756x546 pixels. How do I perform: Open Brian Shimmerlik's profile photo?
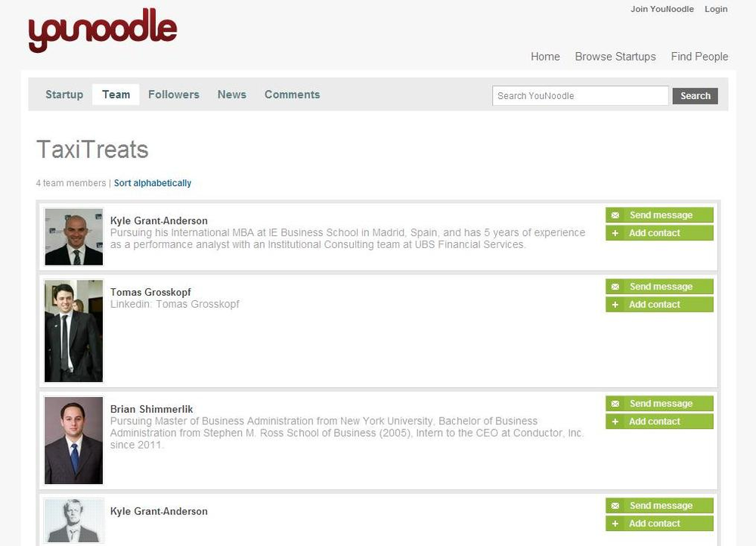(73, 440)
